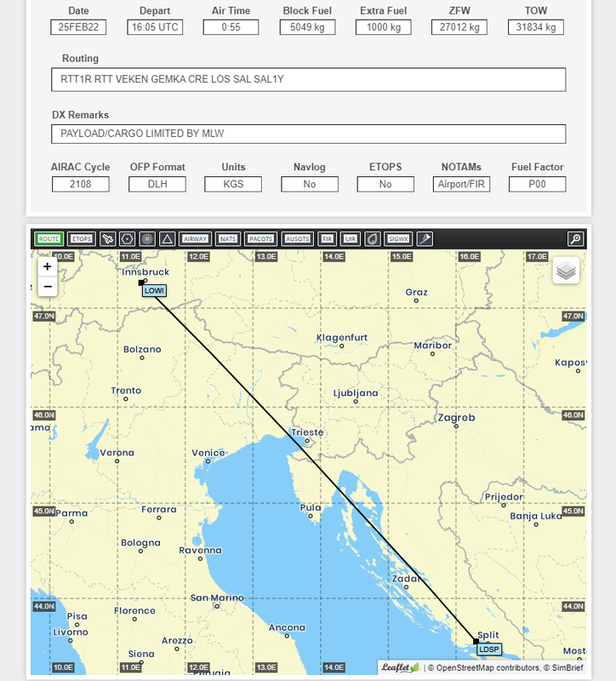Toggle the PACOTS tracks overlay
This screenshot has width=616, height=681.
[x=260, y=239]
